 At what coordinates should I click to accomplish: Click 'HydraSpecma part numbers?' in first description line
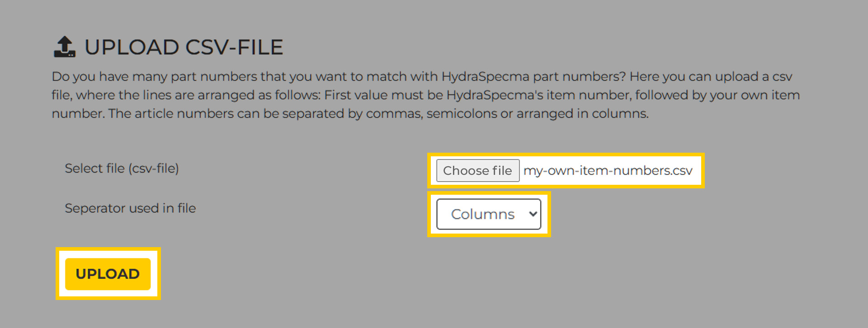coord(533,76)
